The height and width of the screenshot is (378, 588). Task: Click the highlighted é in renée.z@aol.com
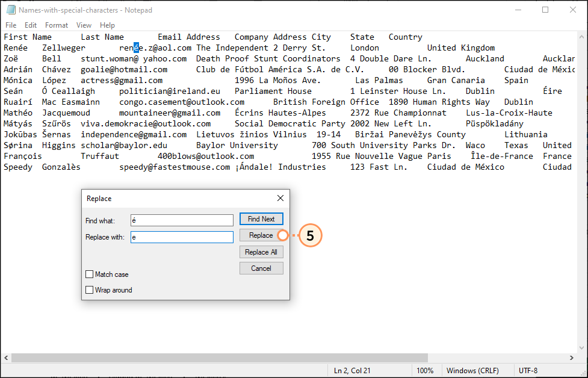(136, 48)
